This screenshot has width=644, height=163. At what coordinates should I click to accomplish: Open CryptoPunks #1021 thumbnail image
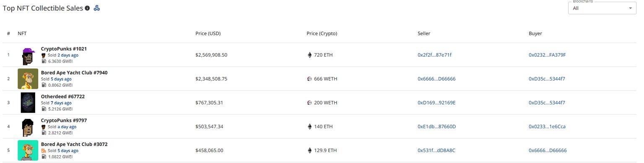point(28,55)
